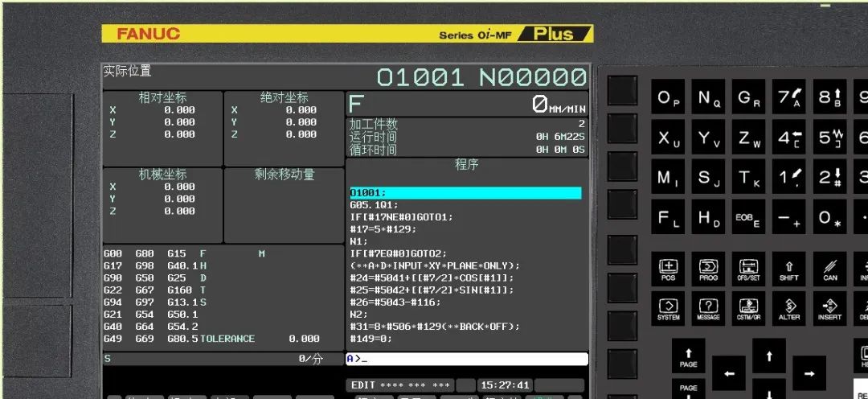Select the highlighted O1001 program line
The width and height of the screenshot is (868, 399).
[x=465, y=193]
